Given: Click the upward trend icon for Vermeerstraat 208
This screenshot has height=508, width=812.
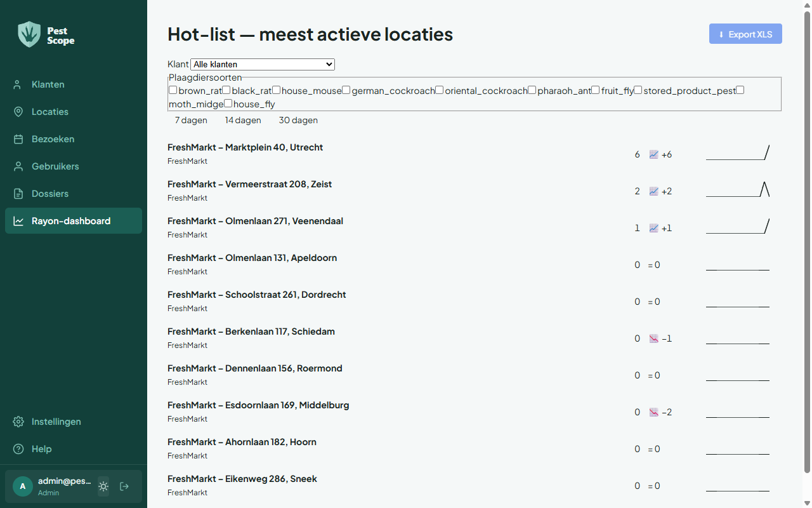Looking at the screenshot, I should point(654,191).
